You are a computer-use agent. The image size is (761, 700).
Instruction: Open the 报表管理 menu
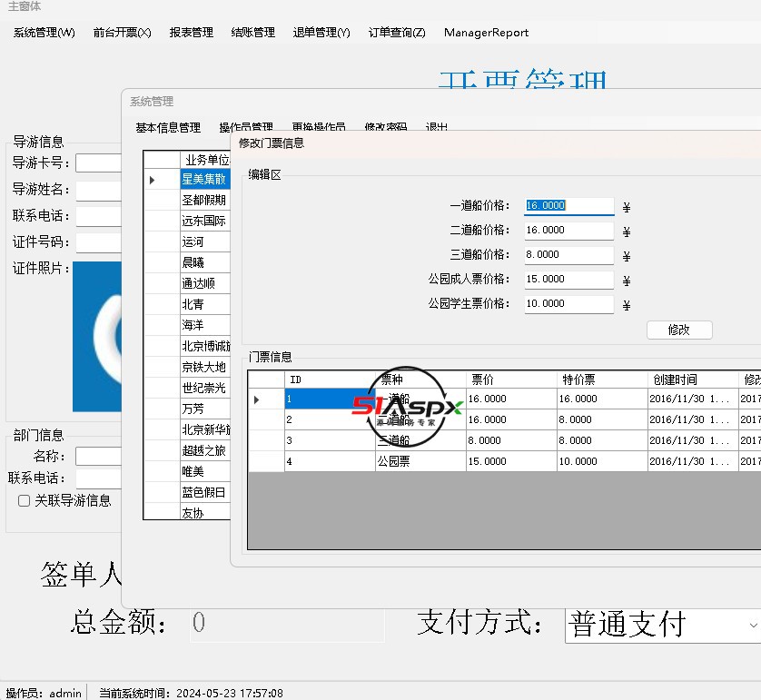192,33
